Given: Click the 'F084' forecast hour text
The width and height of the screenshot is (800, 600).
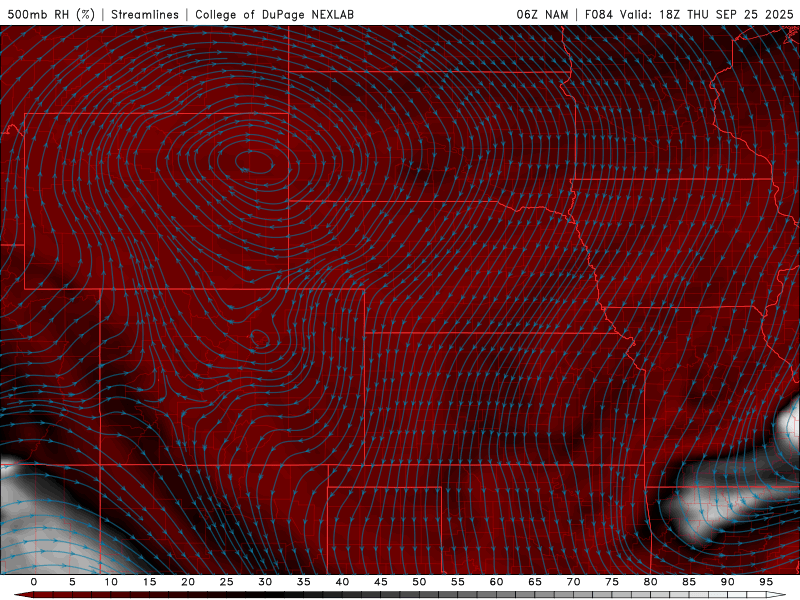Looking at the screenshot, I should click(598, 14).
